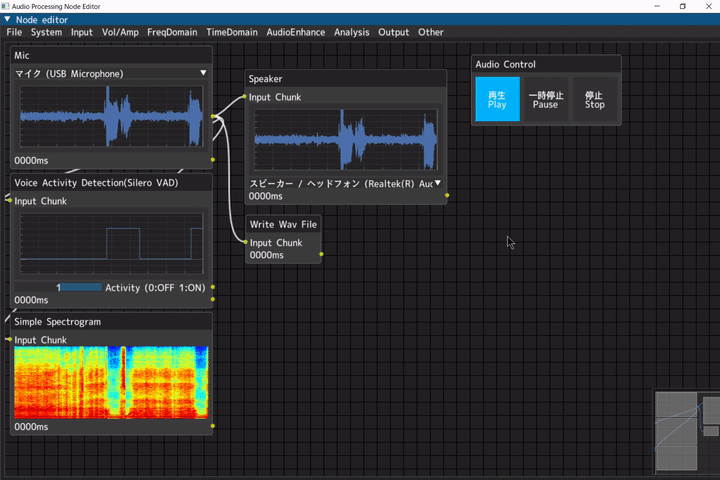
Task: Select the Speaker node title bar
Action: coord(346,79)
